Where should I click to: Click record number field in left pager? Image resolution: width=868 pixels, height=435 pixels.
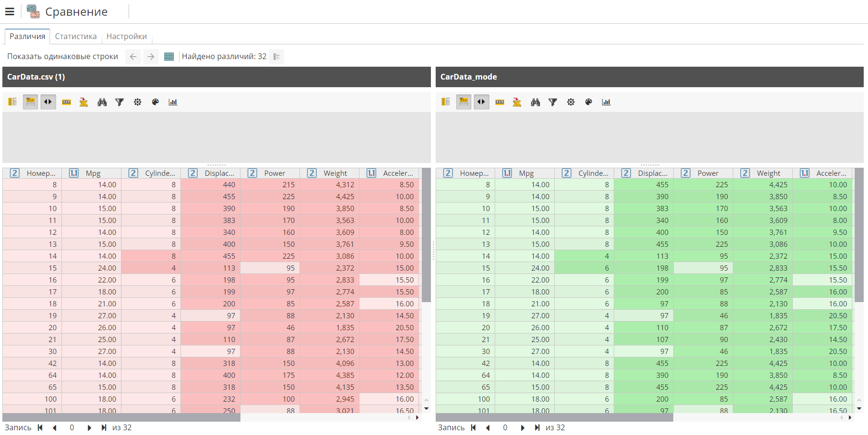[72, 427]
